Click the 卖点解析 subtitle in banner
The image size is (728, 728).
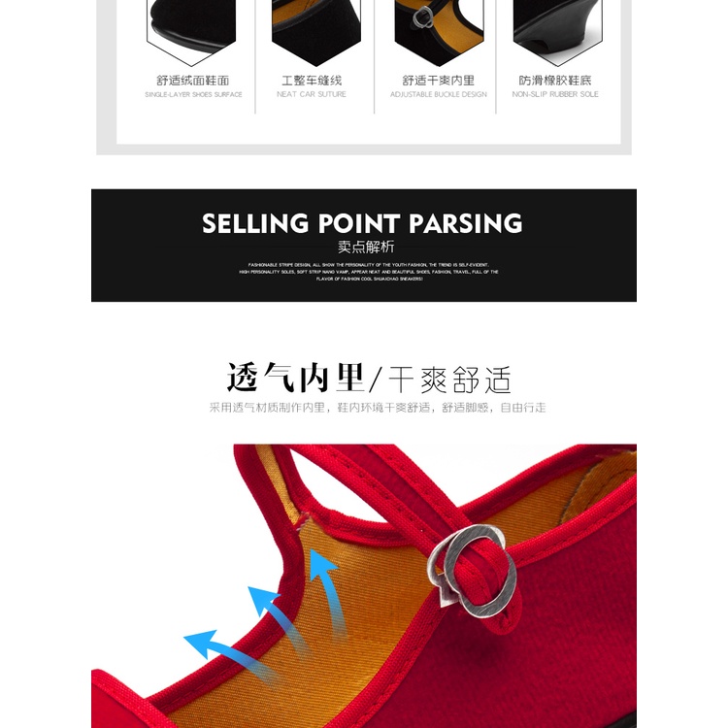[366, 247]
